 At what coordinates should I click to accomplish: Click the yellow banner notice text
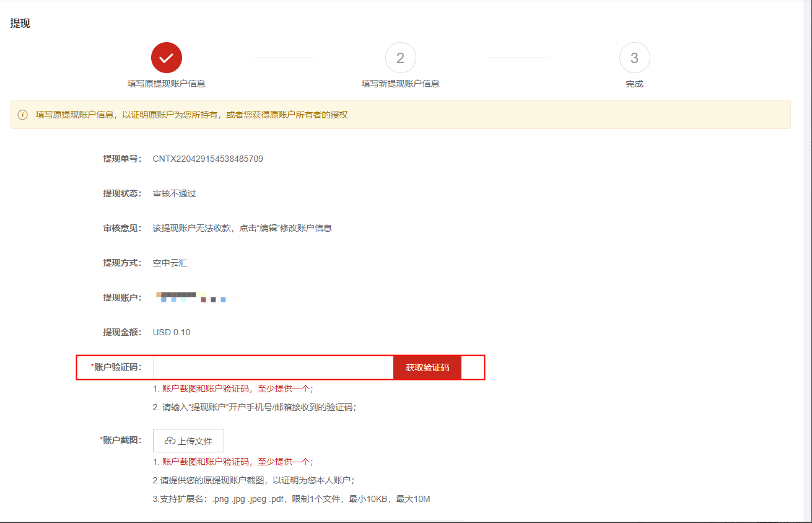[191, 115]
